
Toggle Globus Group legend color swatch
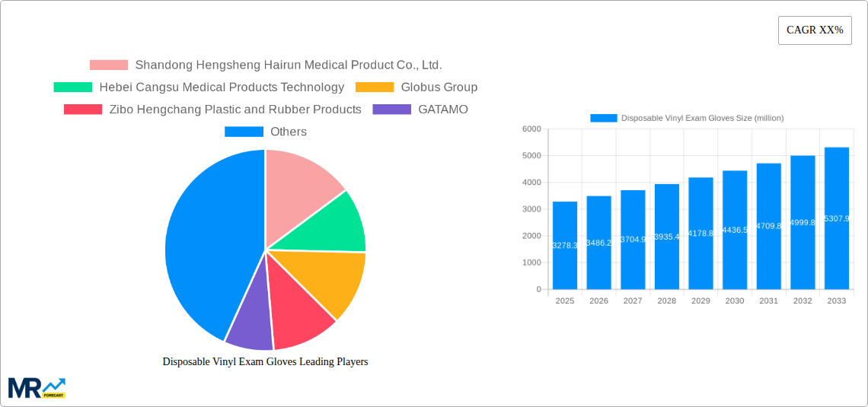(375, 87)
